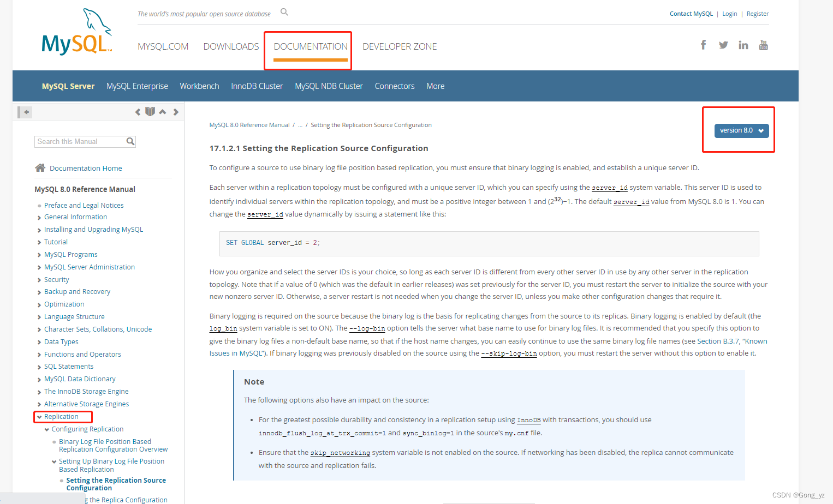
Task: Open Backup and Recovery section
Action: [x=77, y=291]
